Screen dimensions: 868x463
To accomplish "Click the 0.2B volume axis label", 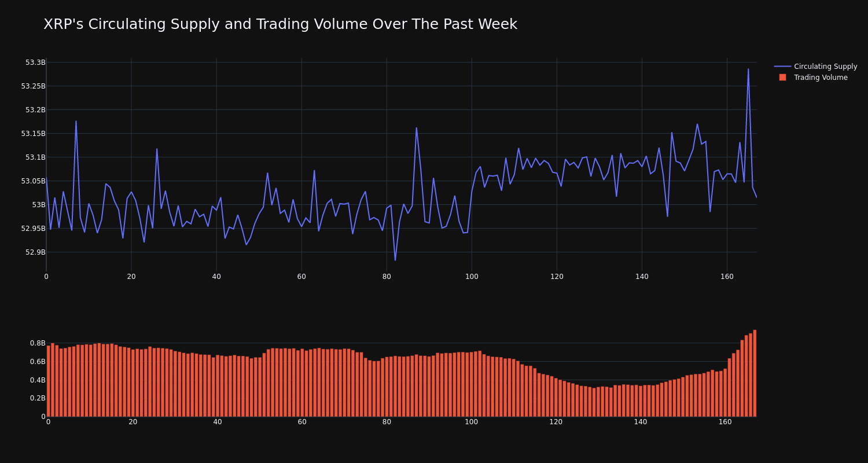I will pos(38,398).
